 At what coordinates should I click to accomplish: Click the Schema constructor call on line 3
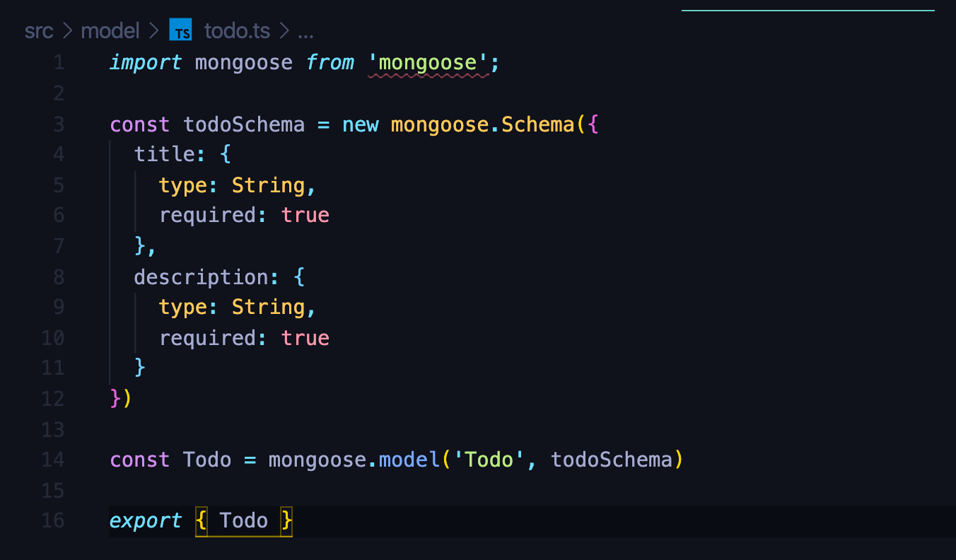point(537,124)
